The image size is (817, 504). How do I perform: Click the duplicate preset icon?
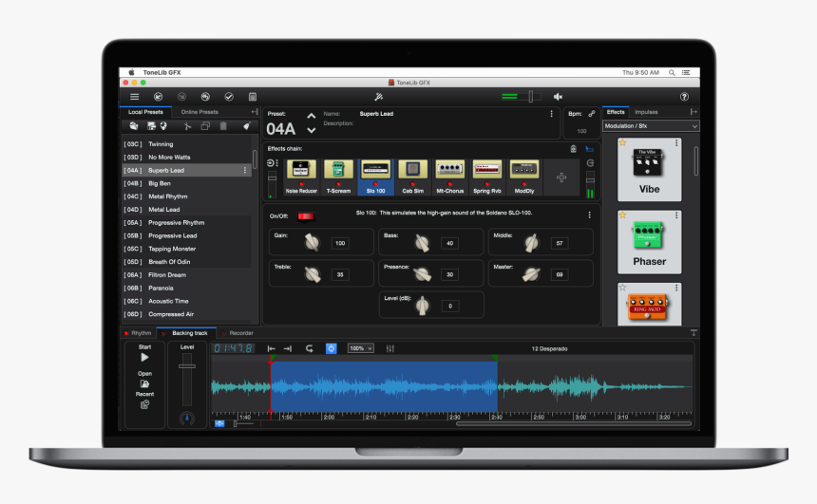coord(205,126)
